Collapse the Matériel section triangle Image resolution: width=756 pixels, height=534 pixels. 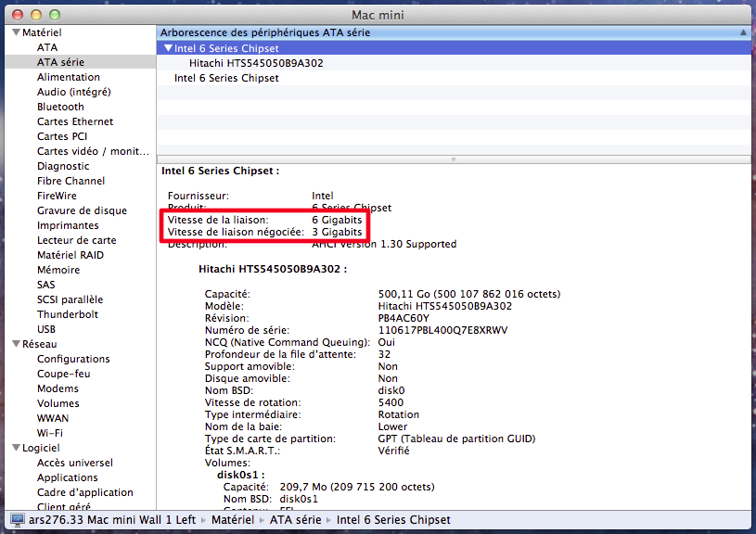17,32
